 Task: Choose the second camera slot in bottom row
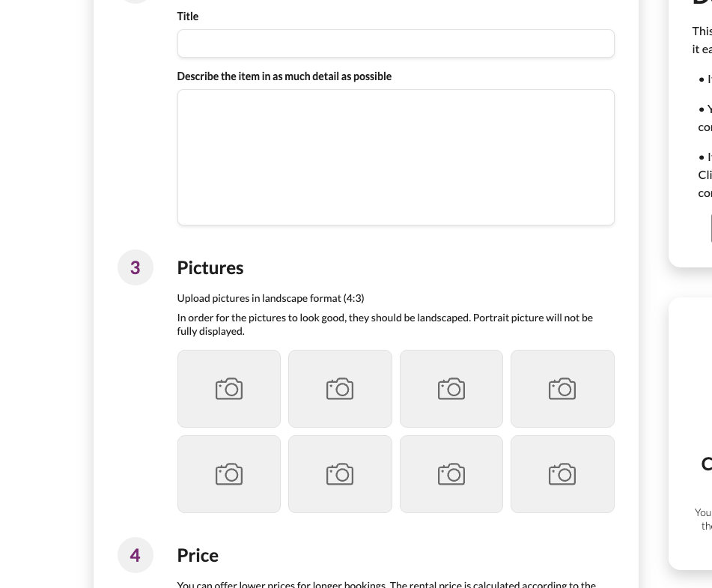tap(340, 474)
